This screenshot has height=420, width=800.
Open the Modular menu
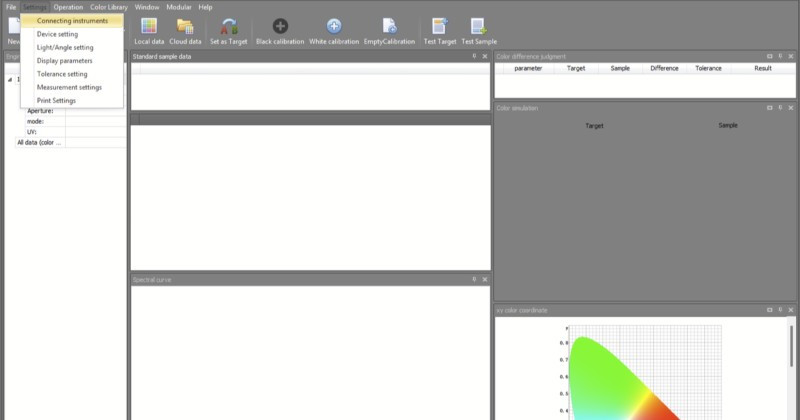(179, 7)
